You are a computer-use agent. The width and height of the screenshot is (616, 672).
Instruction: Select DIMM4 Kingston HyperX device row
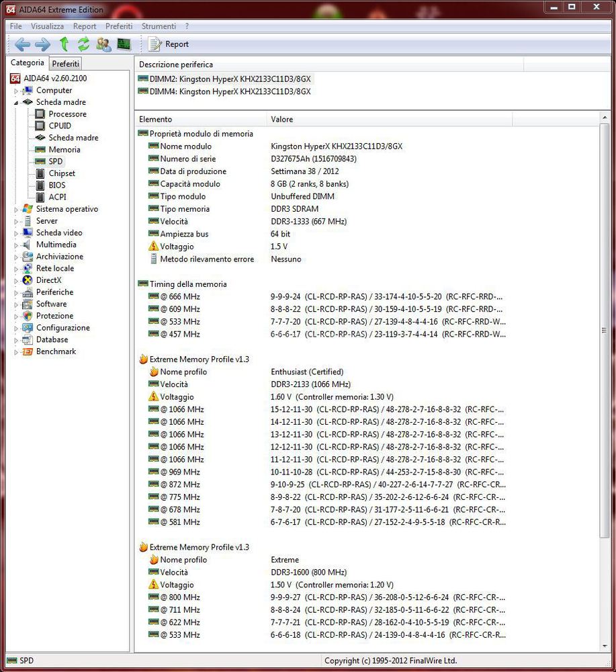click(225, 91)
